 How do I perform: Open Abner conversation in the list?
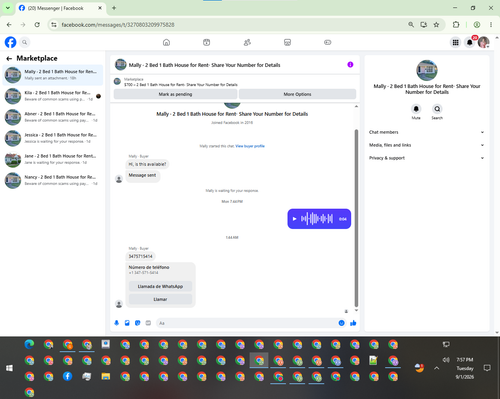(x=53, y=117)
